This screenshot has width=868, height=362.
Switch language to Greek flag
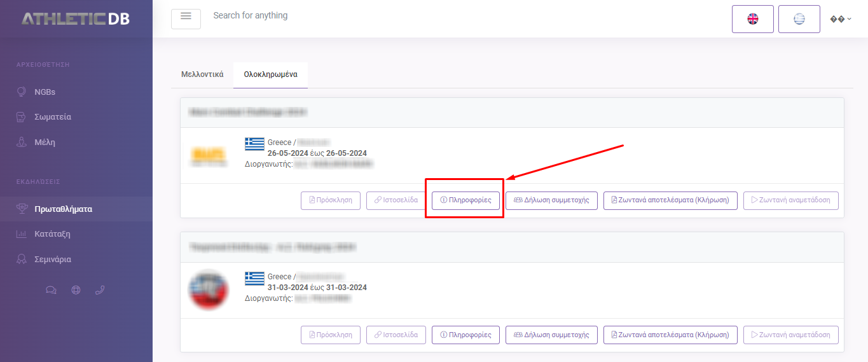click(799, 19)
